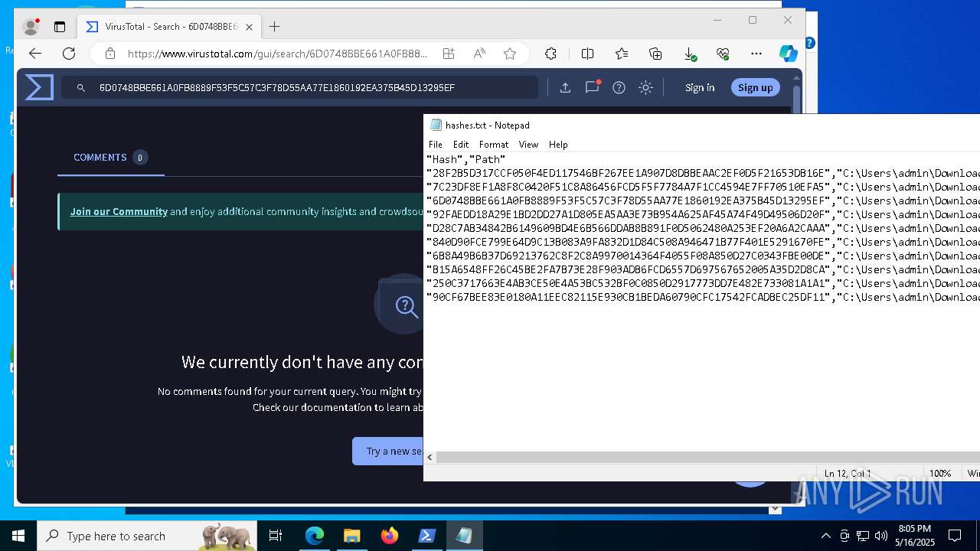Click Notepad horizontal scrollbar left arrow
The height and width of the screenshot is (551, 980).
pyautogui.click(x=430, y=457)
